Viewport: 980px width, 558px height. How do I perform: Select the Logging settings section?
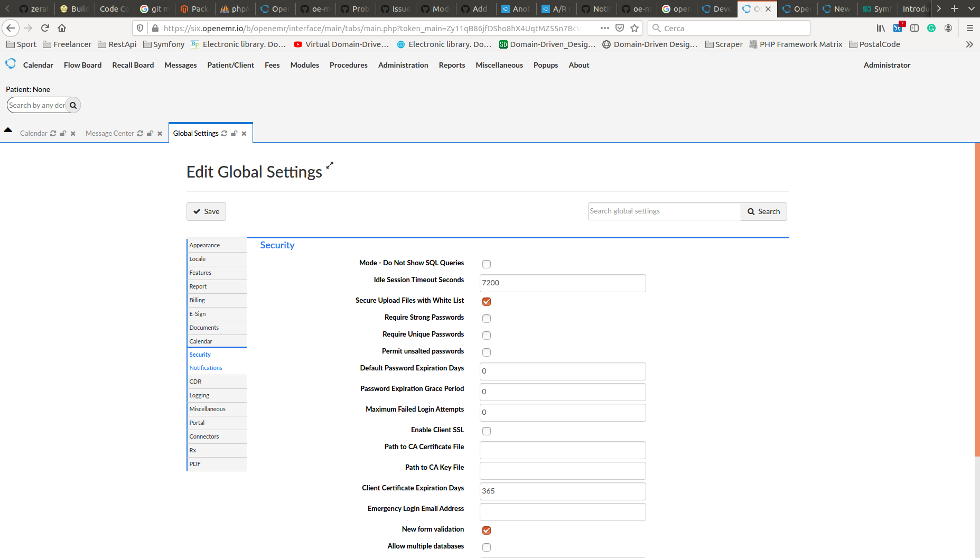[x=217, y=395]
